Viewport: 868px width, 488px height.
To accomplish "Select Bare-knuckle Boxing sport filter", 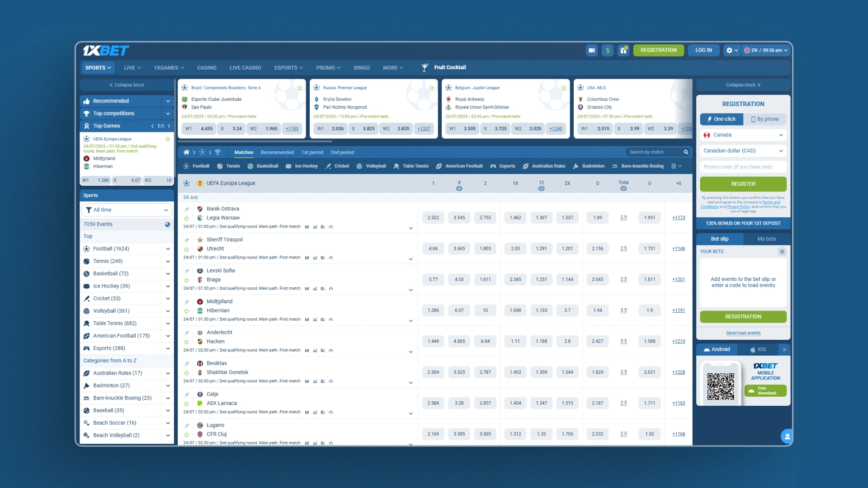I will click(x=638, y=166).
